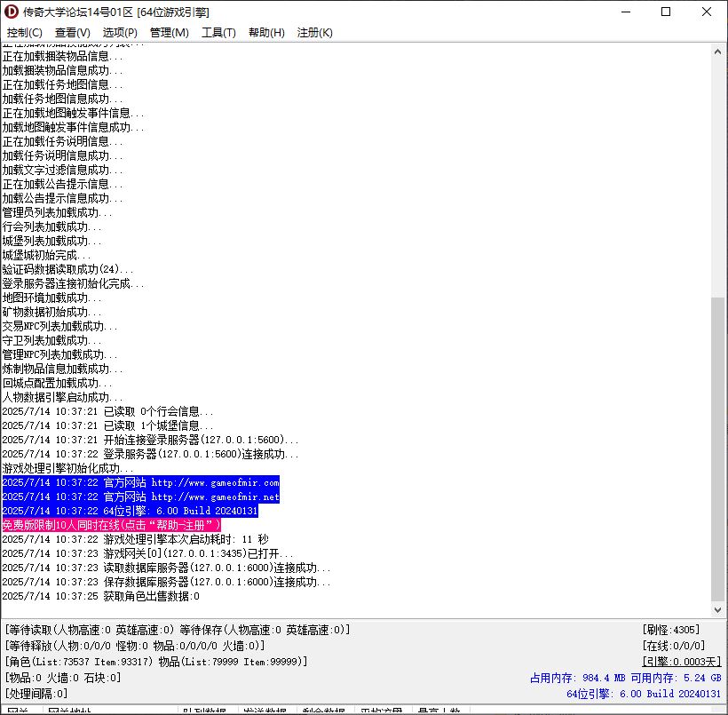Click status text [在线:0/0/0]
The image size is (728, 715).
click(674, 646)
